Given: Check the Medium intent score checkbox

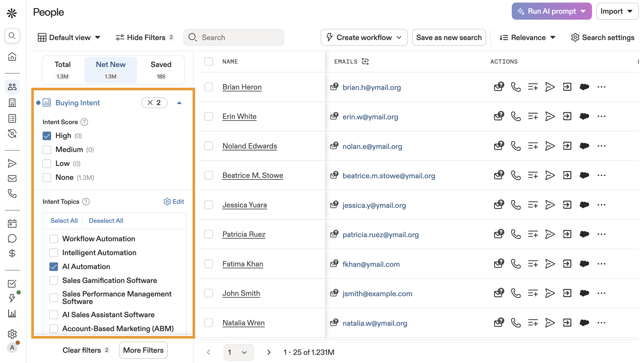Looking at the screenshot, I should [47, 150].
